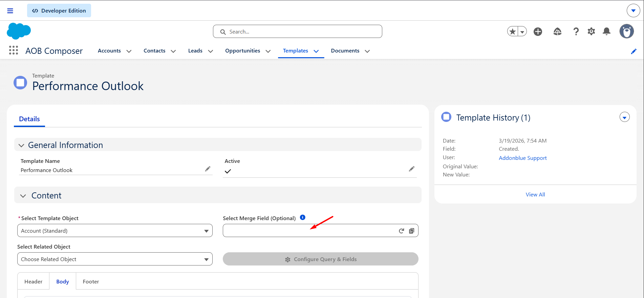Viewport: 644px width, 298px height.
Task: Open Template History actions dropdown
Action: 624,117
